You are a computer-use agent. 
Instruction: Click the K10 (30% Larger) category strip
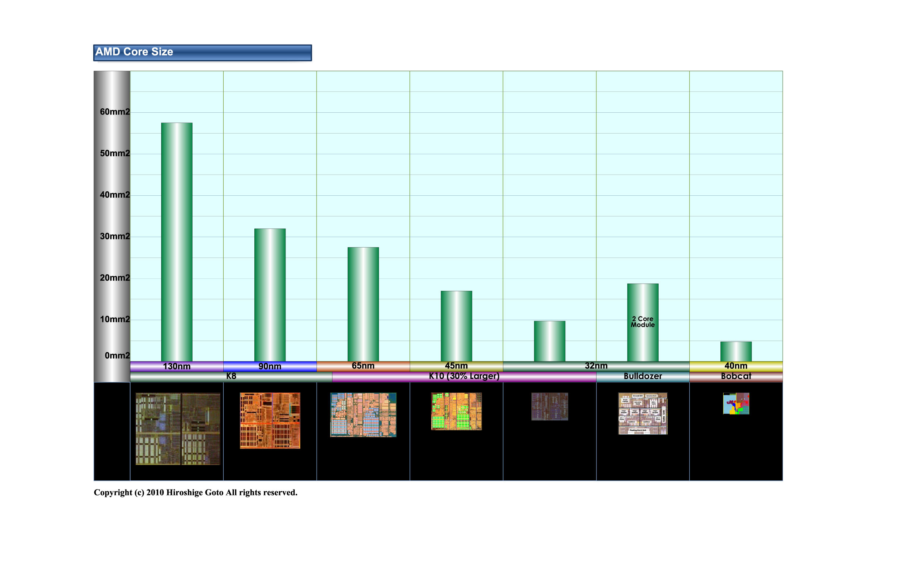464,376
